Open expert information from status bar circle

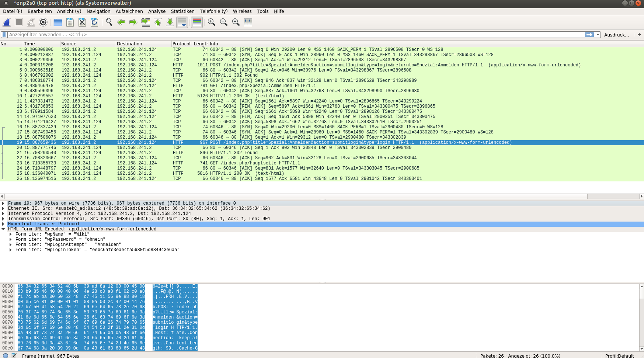tap(6, 355)
